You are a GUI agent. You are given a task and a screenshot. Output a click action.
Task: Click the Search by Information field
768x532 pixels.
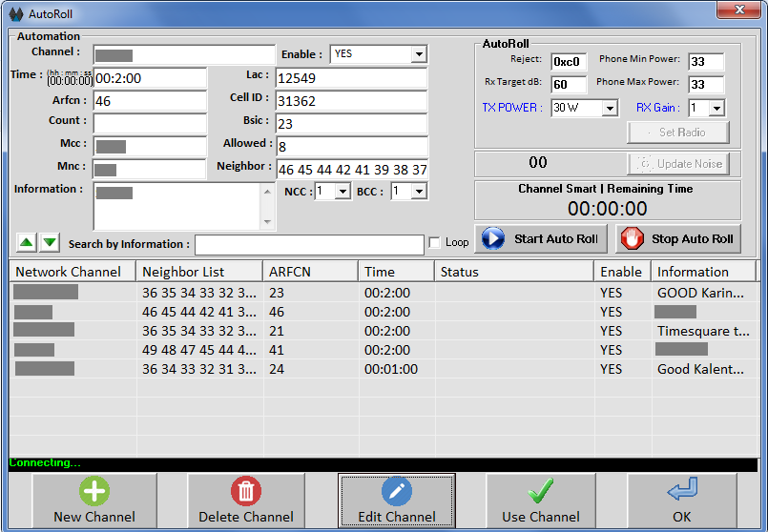point(309,245)
